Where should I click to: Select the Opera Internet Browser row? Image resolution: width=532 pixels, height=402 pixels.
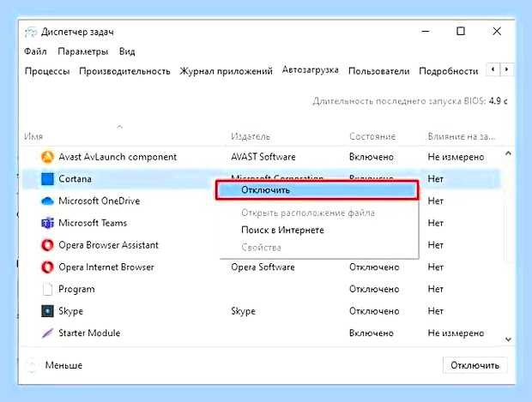coord(261,267)
